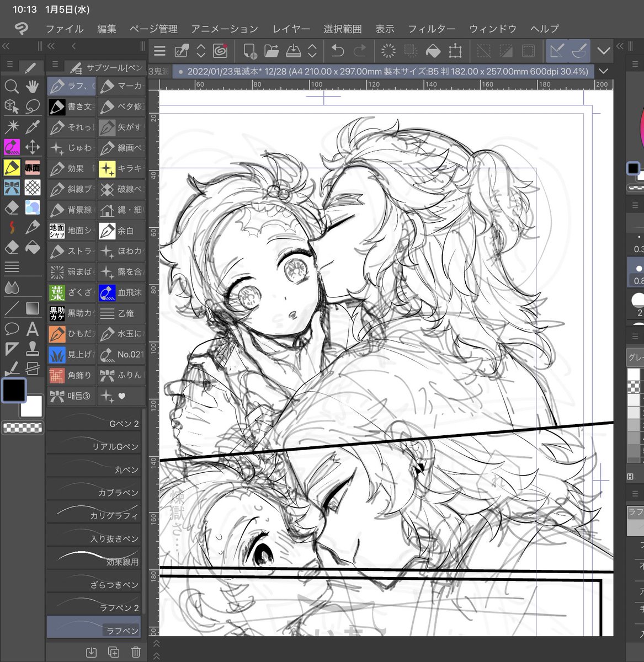The height and width of the screenshot is (662, 644).
Task: Select the Hand move tool
Action: click(33, 86)
